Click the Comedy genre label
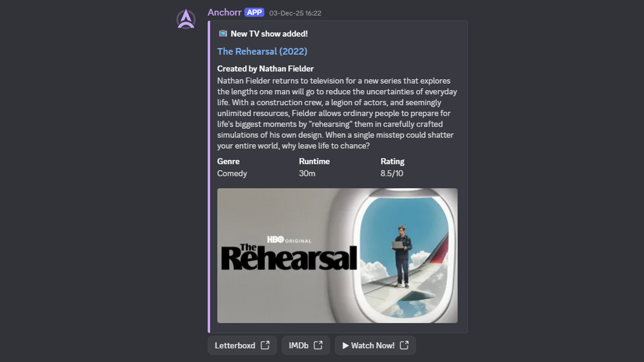Image resolution: width=644 pixels, height=362 pixels. 232,173
